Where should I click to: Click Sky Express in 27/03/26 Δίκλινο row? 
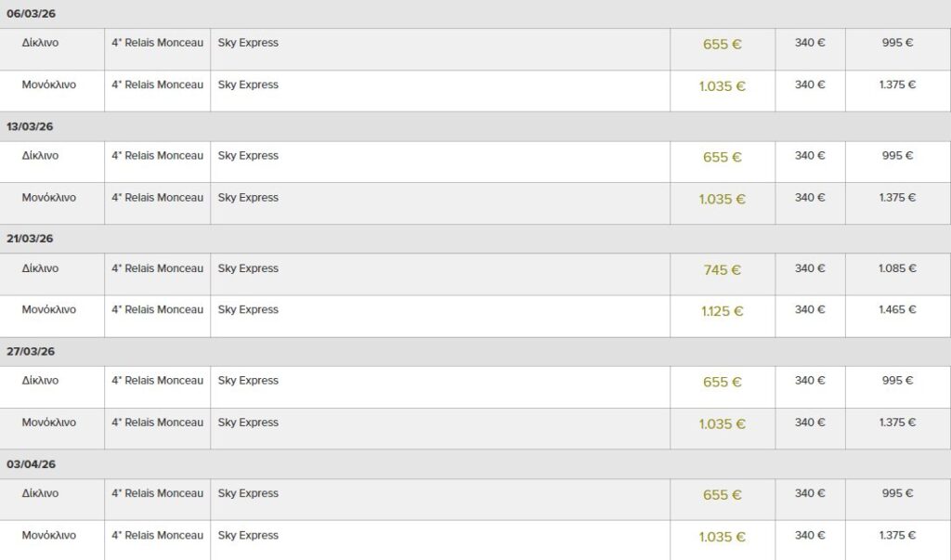(x=248, y=380)
